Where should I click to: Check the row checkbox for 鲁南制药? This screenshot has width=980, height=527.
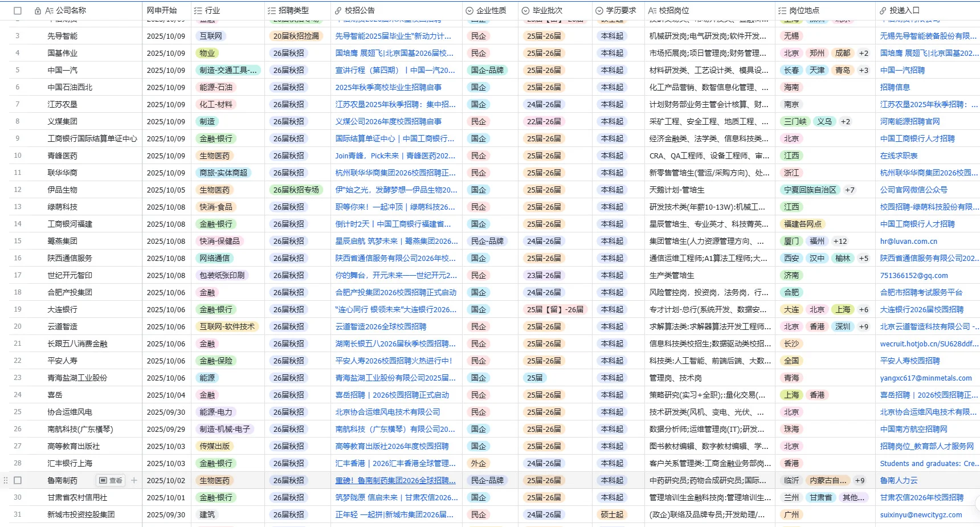18,480
